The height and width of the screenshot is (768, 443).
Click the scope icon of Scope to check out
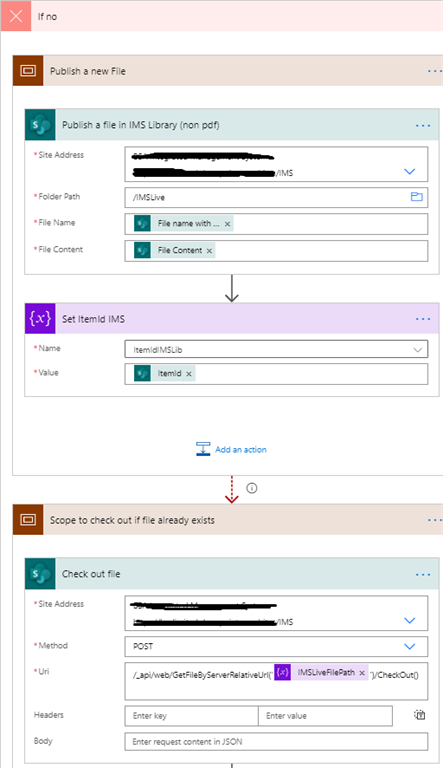tap(28, 520)
